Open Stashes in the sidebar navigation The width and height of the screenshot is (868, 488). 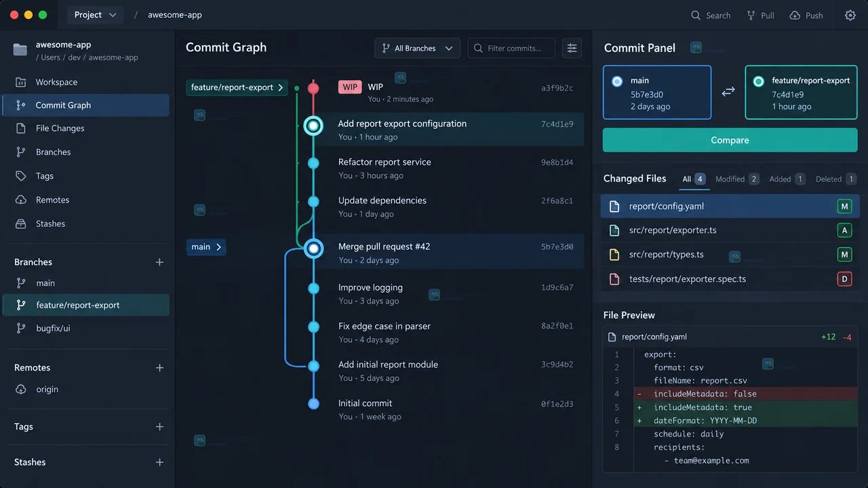tap(86, 224)
